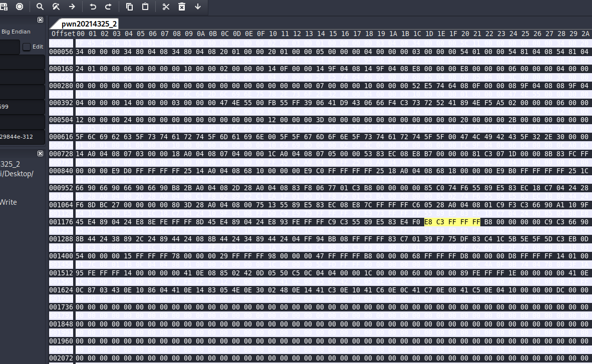Click offset label 001176
The height and width of the screenshot is (364, 592).
(61, 222)
